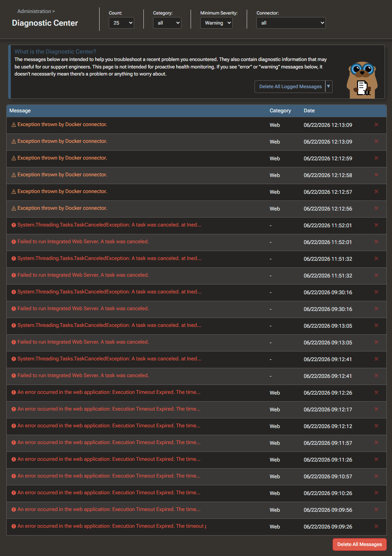Click the What is the Diagnostic Center heading
This screenshot has width=392, height=556.
click(55, 52)
